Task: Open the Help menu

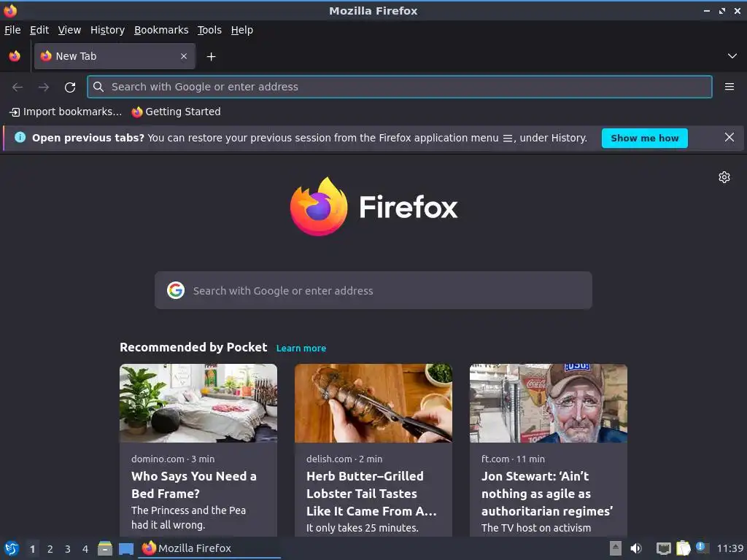Action: [242, 30]
